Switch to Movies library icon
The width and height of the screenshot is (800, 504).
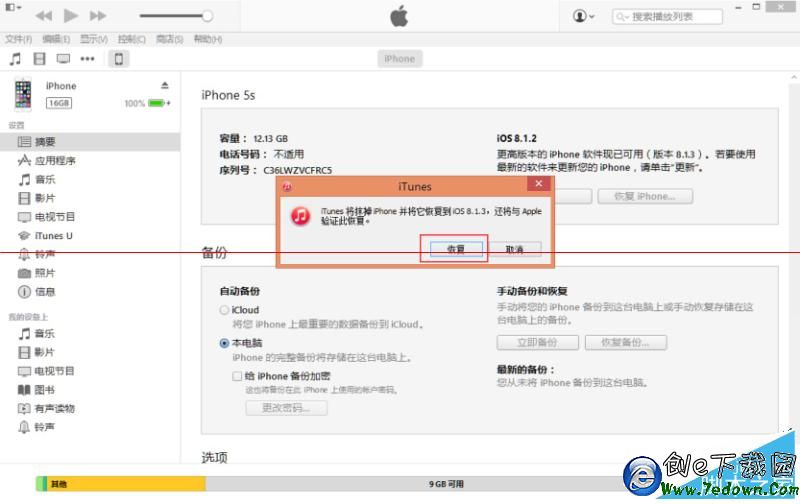[x=39, y=59]
